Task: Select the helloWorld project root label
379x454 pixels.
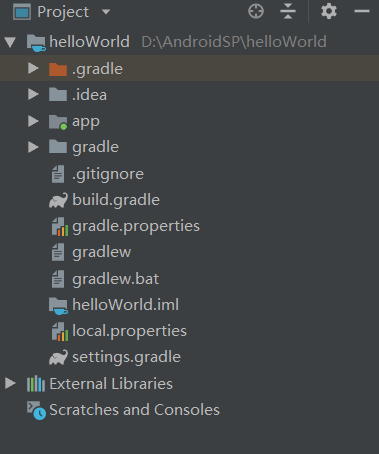Action: point(89,42)
